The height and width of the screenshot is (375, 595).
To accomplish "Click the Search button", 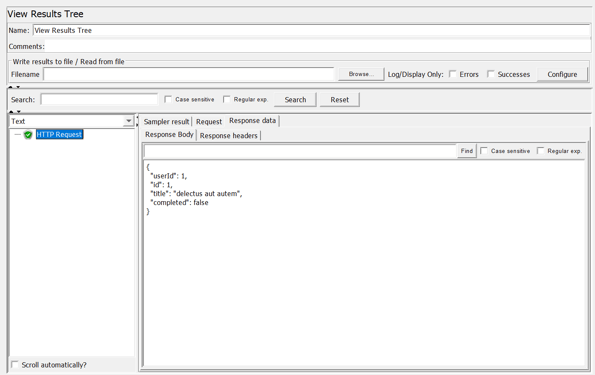I will pyautogui.click(x=295, y=99).
